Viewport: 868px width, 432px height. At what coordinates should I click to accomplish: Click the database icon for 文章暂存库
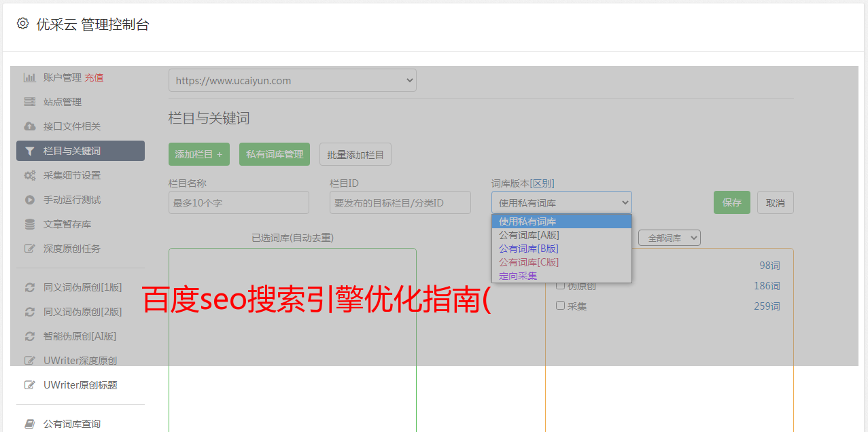coord(29,224)
